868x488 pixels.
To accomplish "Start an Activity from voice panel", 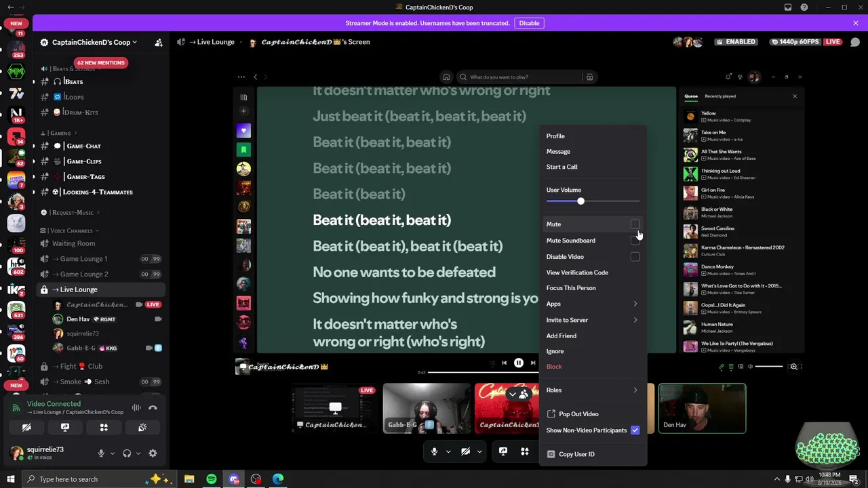I will [104, 428].
